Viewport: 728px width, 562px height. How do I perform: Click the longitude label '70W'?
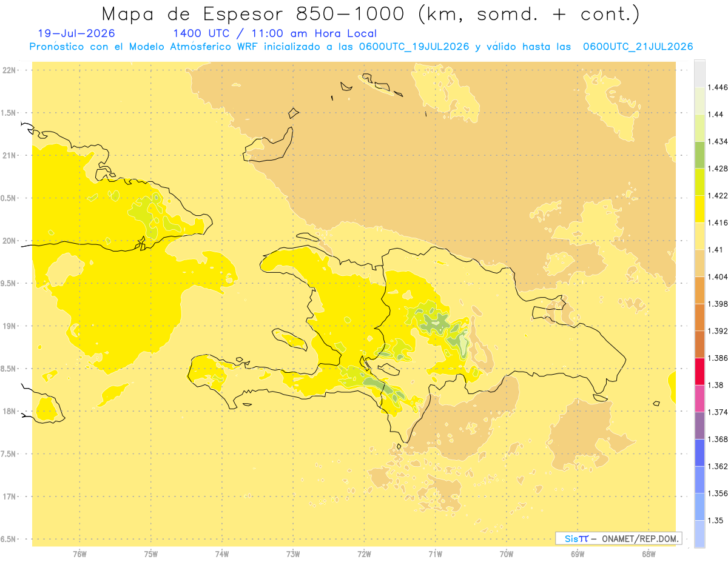coord(507,554)
